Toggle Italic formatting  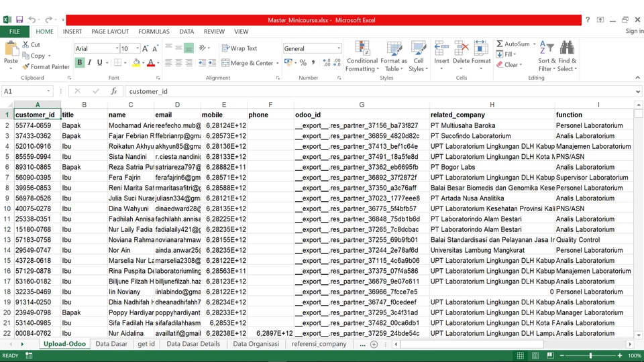tap(89, 63)
